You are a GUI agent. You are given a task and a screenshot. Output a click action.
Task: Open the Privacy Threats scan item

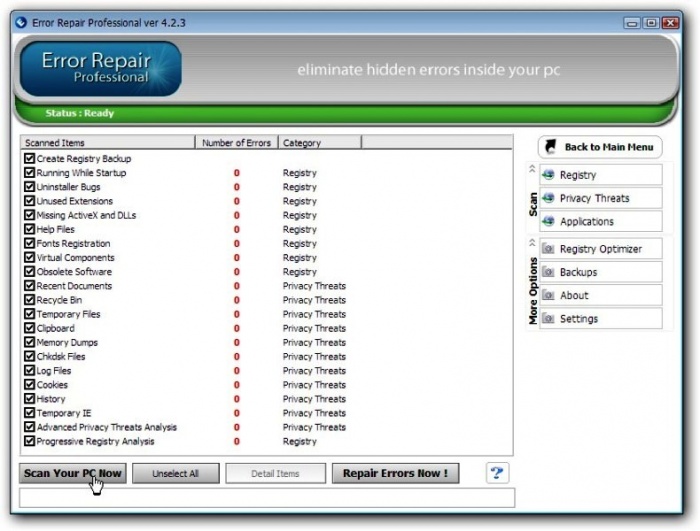click(x=601, y=198)
